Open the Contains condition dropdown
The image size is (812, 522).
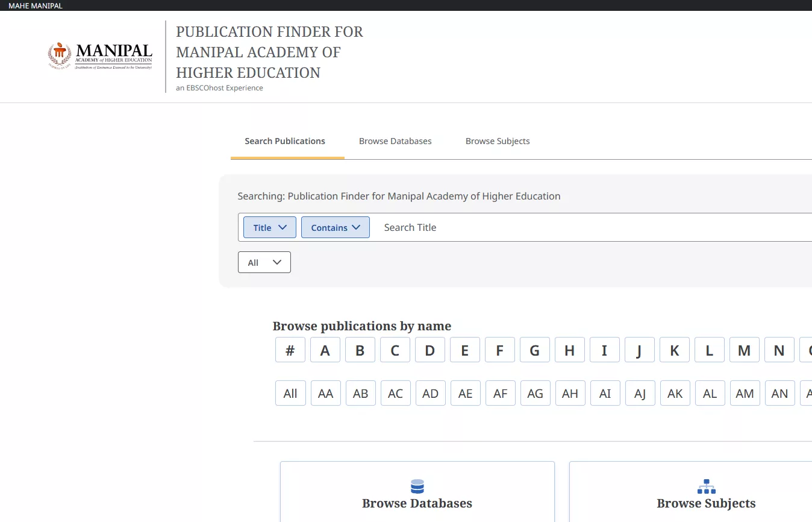335,227
